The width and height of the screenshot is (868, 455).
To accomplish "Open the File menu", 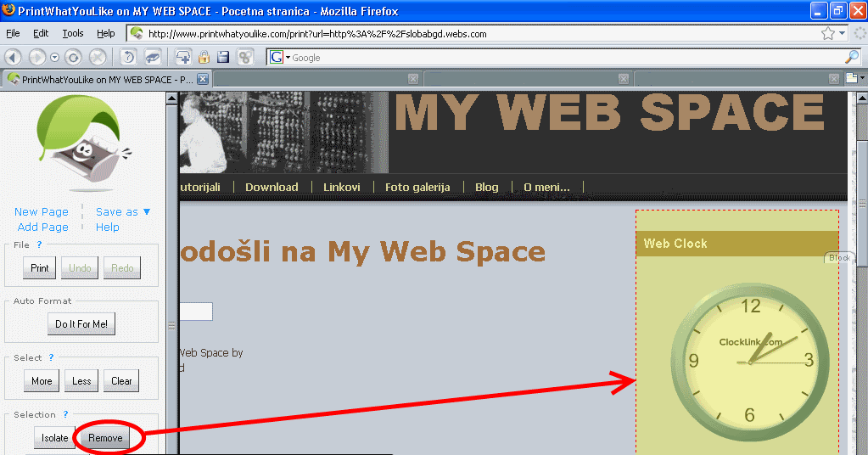I will coord(13,34).
